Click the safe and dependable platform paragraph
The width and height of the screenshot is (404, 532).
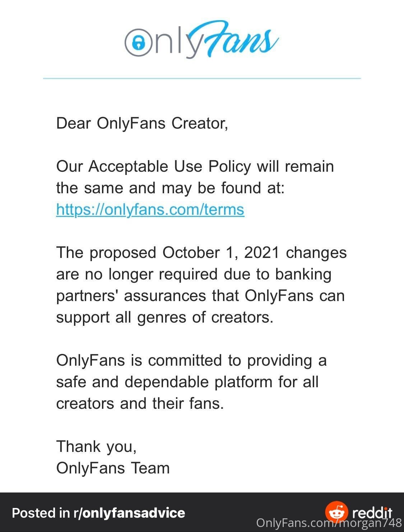coord(191,381)
